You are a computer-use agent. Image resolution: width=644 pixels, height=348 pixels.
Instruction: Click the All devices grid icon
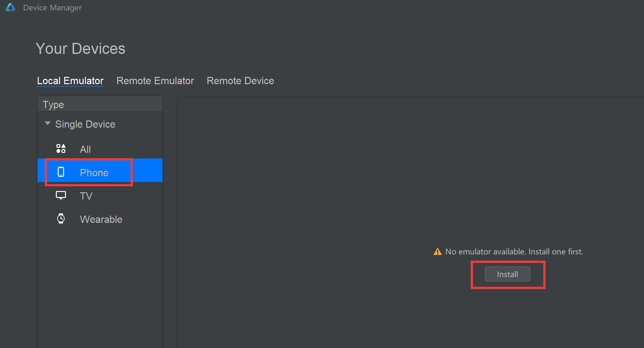(x=61, y=149)
